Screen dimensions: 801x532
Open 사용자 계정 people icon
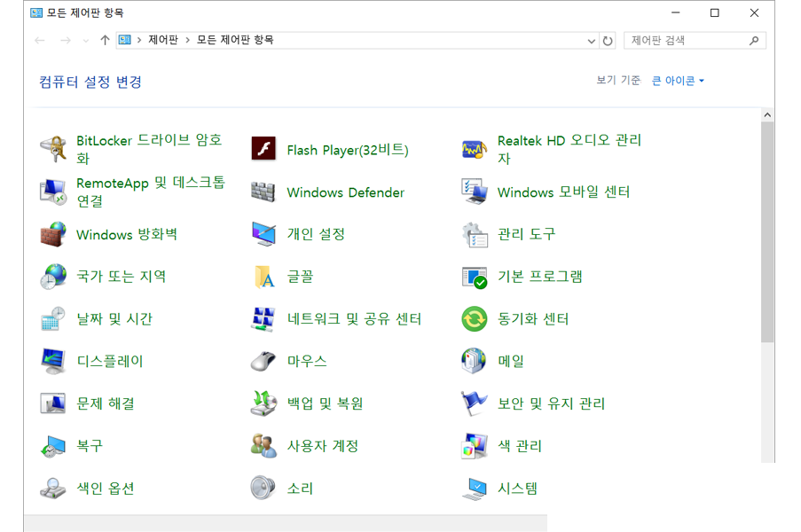tap(263, 446)
